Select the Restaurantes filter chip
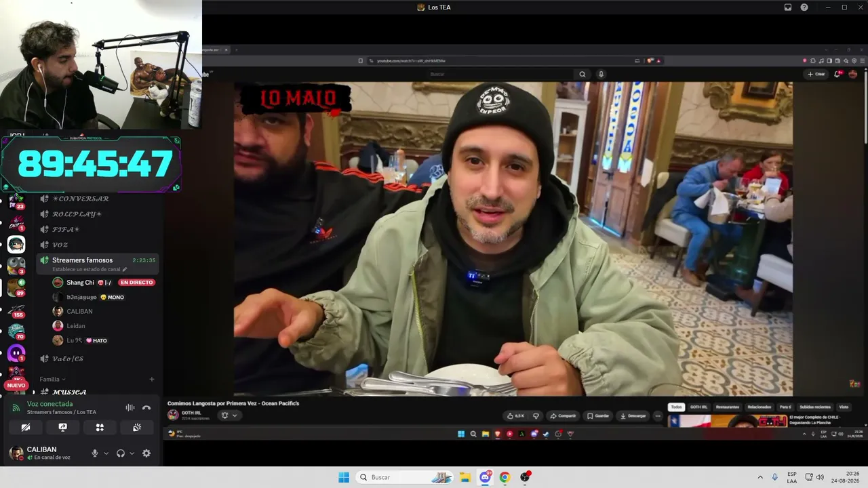The width and height of the screenshot is (868, 488). tap(728, 407)
